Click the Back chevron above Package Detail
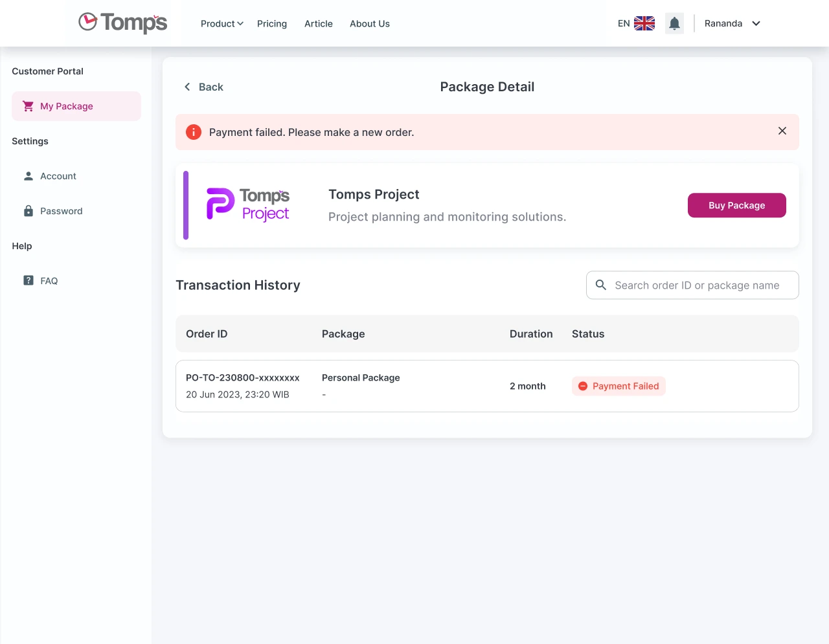Viewport: 829px width, 644px height. click(187, 87)
